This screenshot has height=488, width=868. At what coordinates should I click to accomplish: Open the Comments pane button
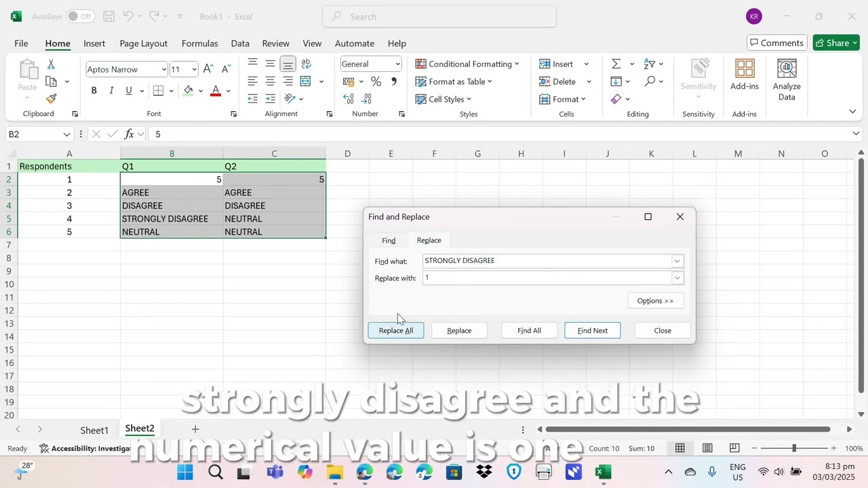tap(777, 43)
